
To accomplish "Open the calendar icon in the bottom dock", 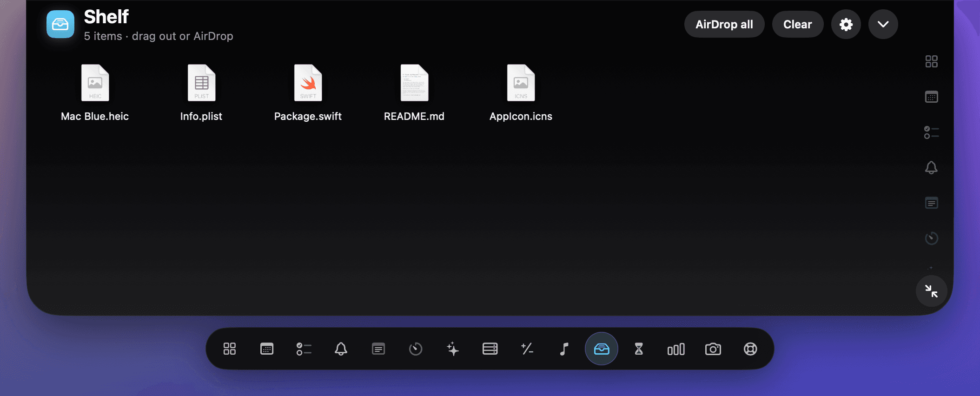I will click(267, 349).
